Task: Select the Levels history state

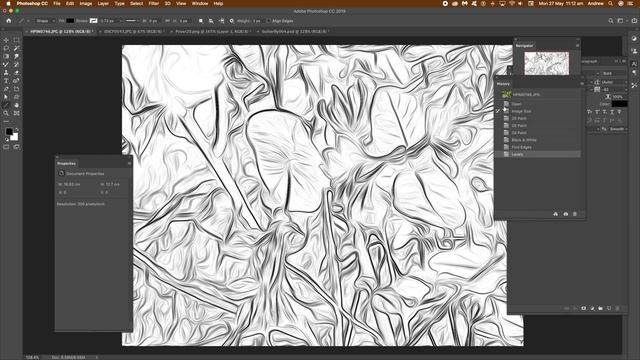Action: [x=539, y=154]
